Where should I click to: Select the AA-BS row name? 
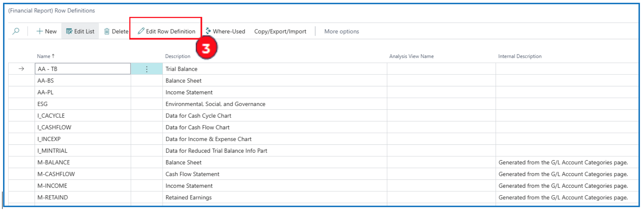click(46, 81)
